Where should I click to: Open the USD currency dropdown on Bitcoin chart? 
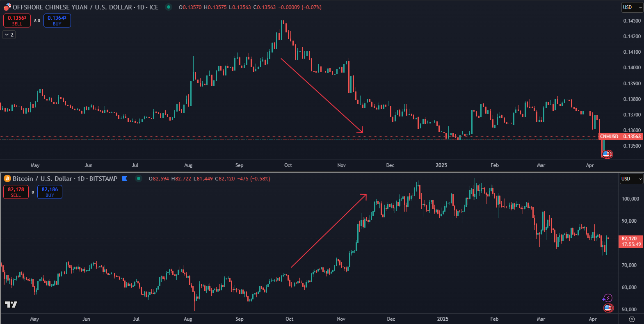point(631,178)
